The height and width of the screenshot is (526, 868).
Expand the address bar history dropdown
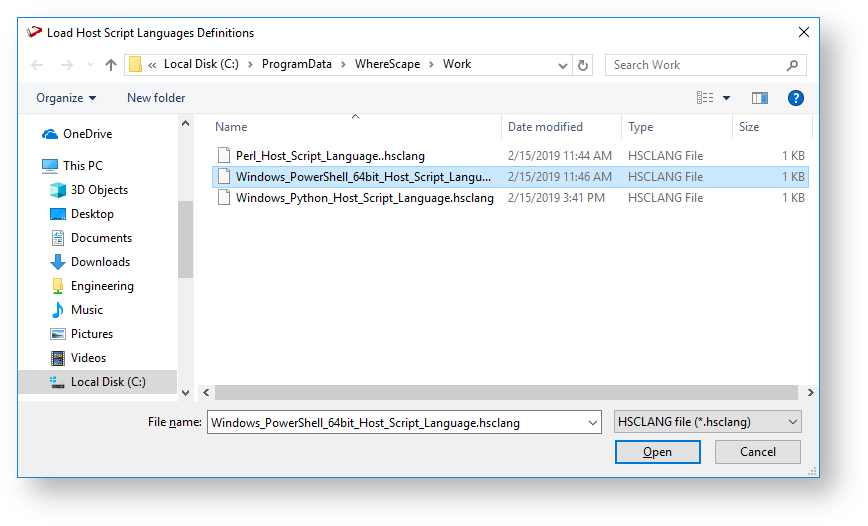click(562, 65)
